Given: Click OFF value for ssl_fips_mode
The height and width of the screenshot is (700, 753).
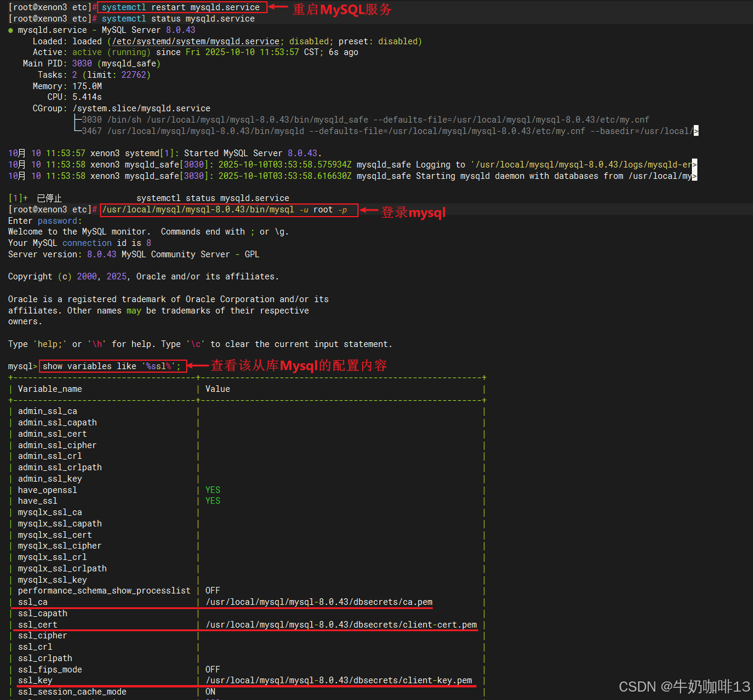Looking at the screenshot, I should 213,669.
